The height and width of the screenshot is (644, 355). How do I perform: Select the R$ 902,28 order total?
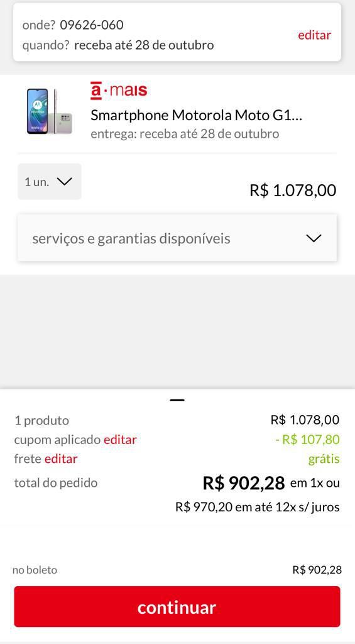point(244,483)
